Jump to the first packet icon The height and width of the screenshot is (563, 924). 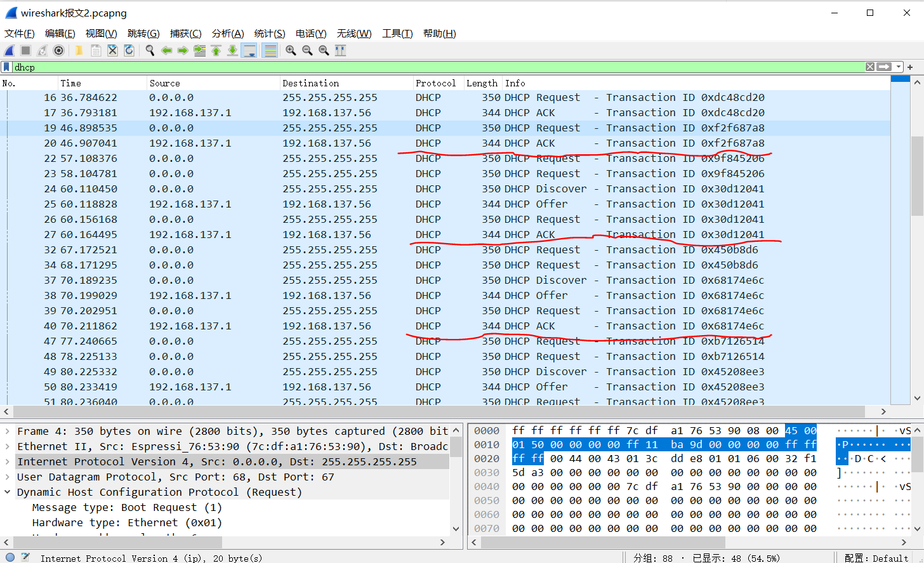[x=216, y=51]
